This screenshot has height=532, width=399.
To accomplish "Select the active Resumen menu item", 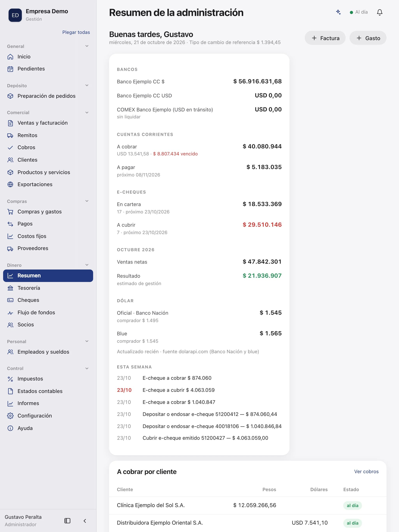I will point(48,276).
